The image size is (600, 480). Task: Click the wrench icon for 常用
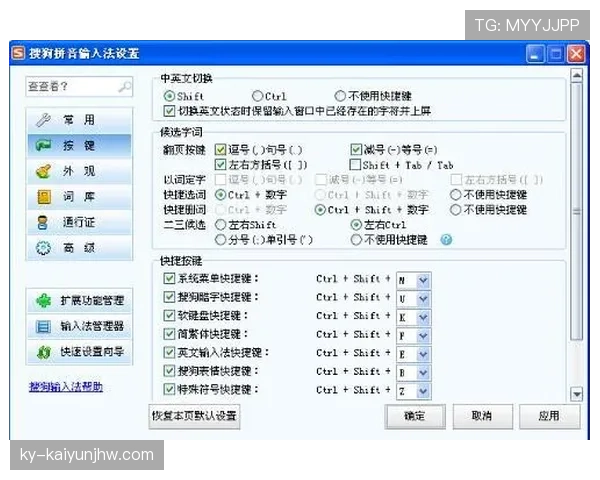pos(43,120)
